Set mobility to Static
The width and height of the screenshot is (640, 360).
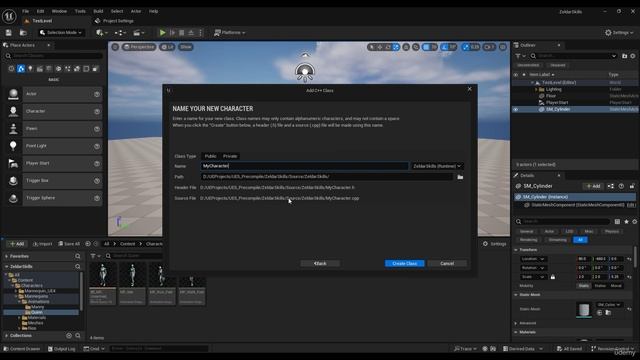(584, 286)
